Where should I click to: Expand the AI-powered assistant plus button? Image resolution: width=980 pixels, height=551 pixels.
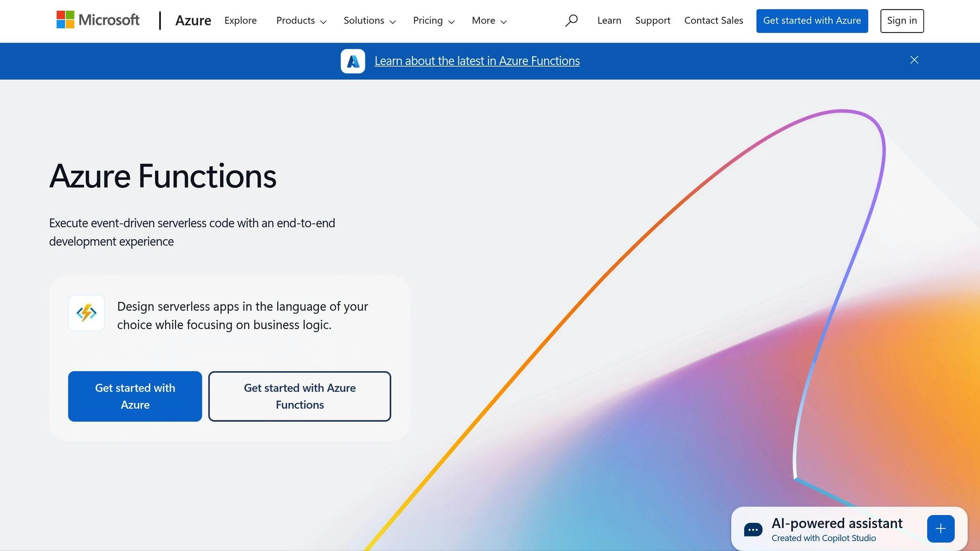[940, 529]
